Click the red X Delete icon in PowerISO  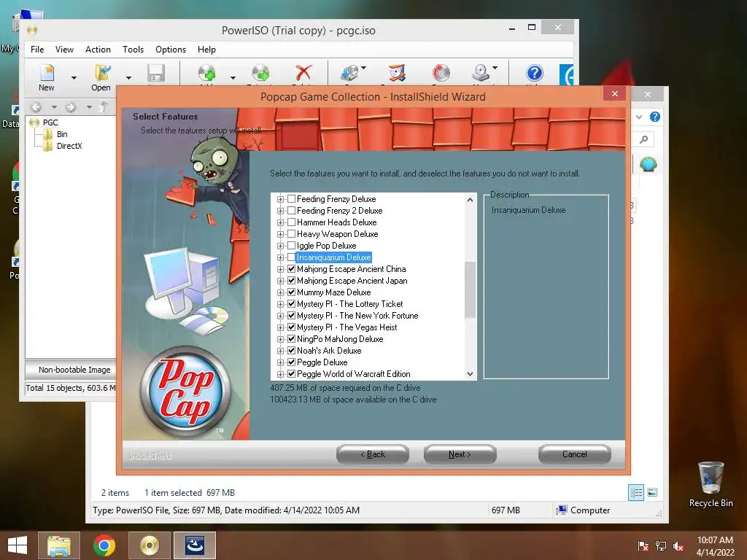click(x=303, y=73)
